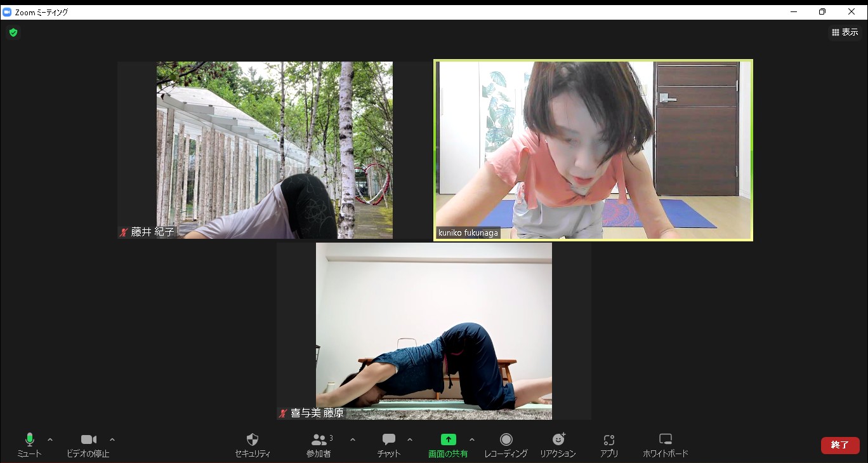Click muted mic icon beside 喜与美 藤原
The image size is (868, 463).
coord(283,413)
